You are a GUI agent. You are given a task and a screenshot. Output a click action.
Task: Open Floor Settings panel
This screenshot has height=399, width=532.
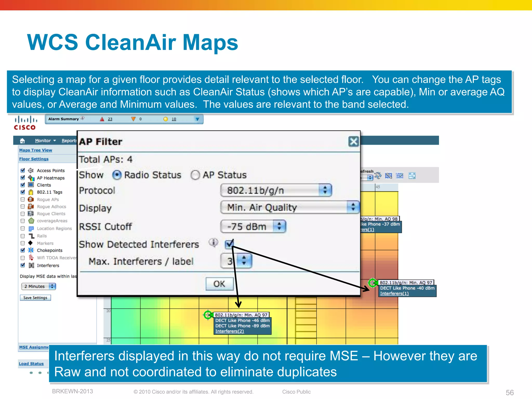pos(34,159)
